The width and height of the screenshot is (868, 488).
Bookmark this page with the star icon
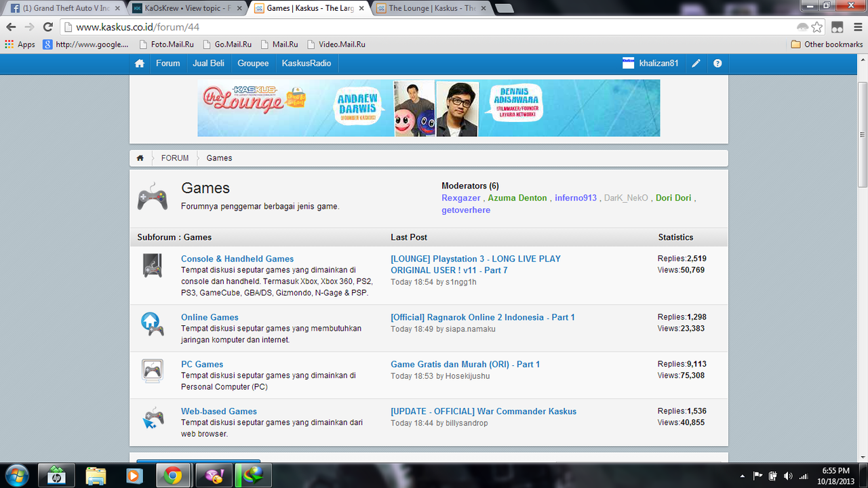click(x=817, y=27)
